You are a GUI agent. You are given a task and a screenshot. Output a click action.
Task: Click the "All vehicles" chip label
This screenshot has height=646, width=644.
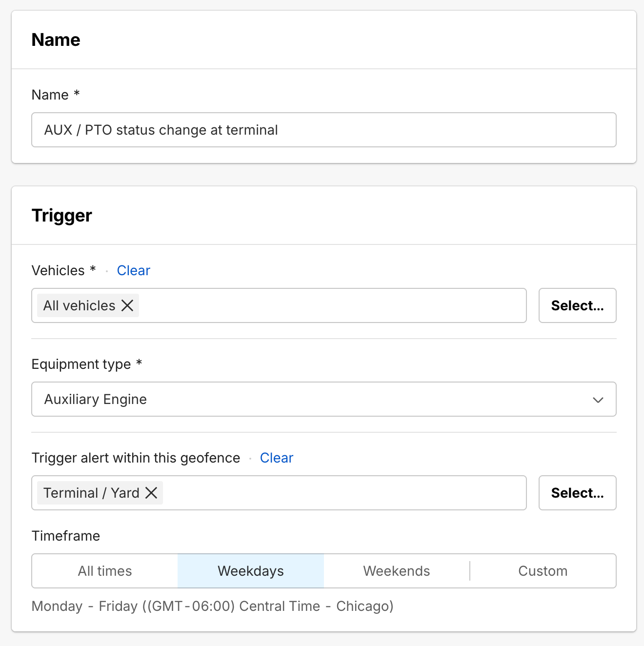(x=79, y=305)
